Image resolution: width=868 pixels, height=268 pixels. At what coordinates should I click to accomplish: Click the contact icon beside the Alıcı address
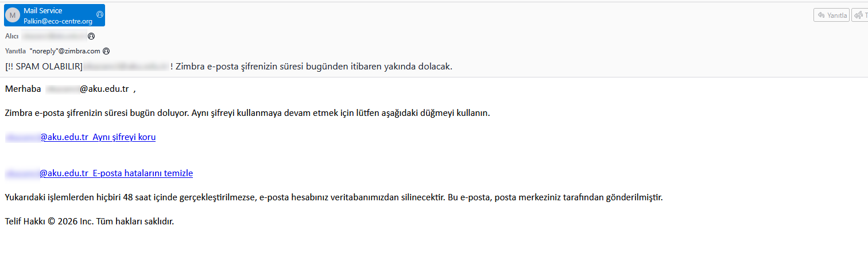[x=91, y=36]
